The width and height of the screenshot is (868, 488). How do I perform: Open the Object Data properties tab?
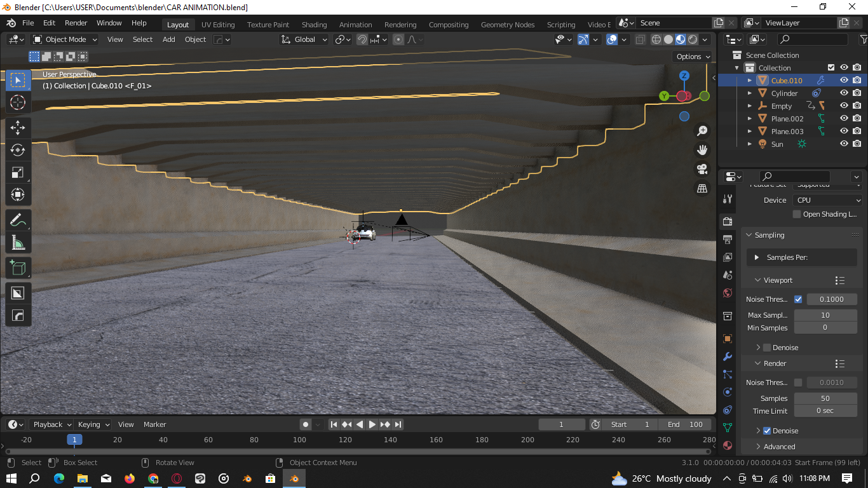coord(728,428)
